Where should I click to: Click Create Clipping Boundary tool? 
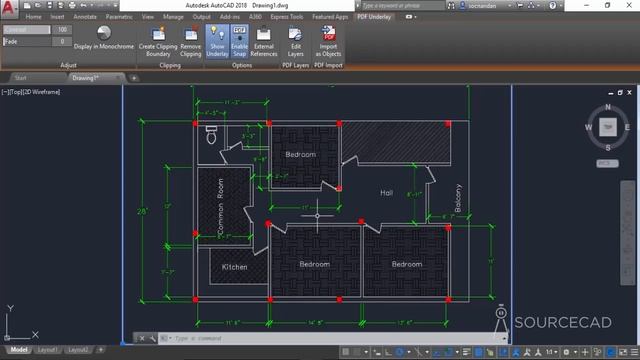(x=158, y=42)
